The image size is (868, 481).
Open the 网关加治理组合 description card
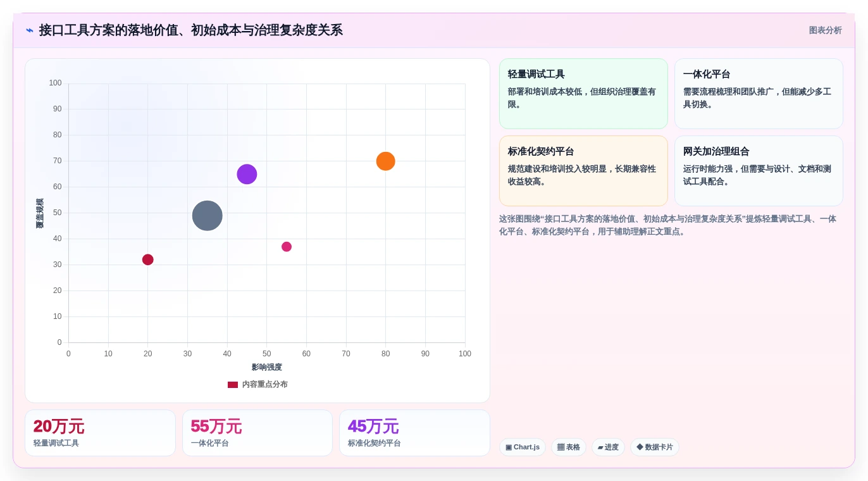coord(759,171)
